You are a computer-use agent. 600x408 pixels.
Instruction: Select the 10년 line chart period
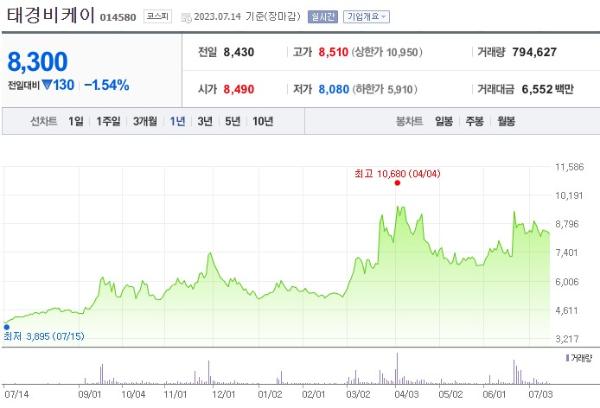[x=263, y=121]
